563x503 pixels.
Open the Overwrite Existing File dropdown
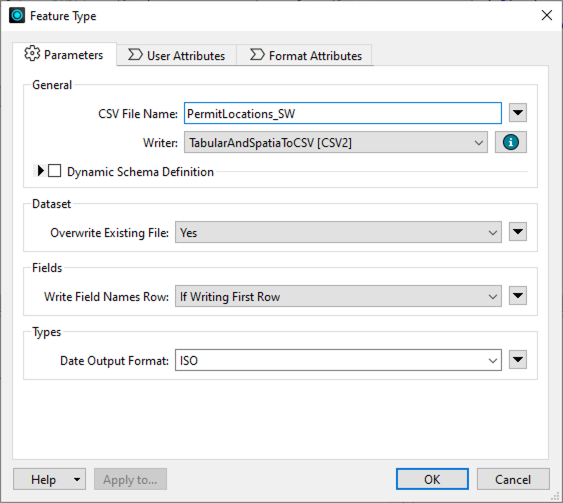coord(338,232)
